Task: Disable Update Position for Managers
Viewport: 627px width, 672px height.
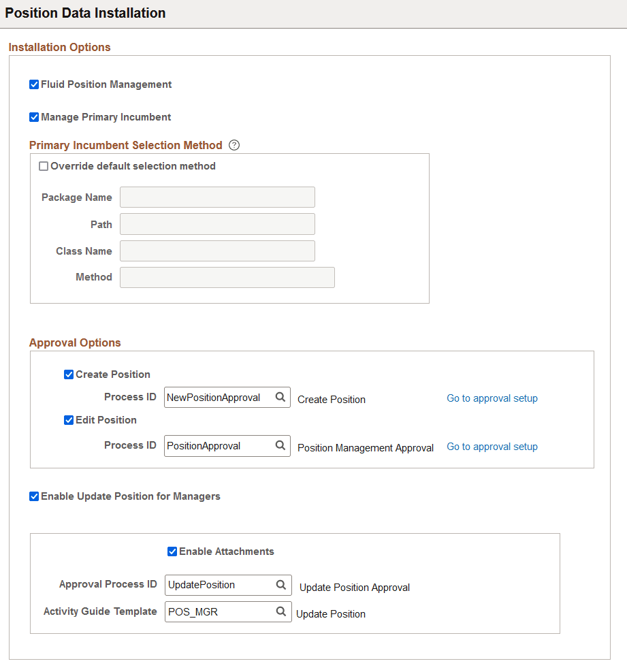Action: [34, 496]
